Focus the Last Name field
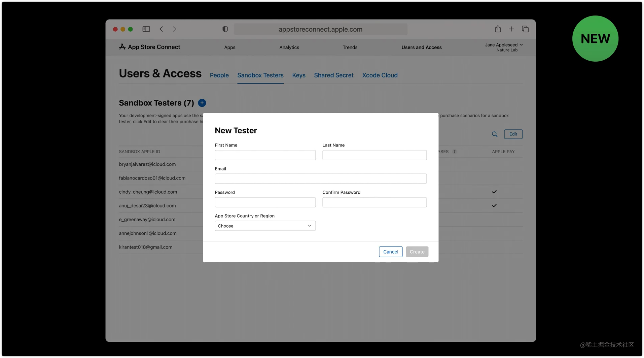Image resolution: width=644 pixels, height=358 pixels. click(x=374, y=155)
